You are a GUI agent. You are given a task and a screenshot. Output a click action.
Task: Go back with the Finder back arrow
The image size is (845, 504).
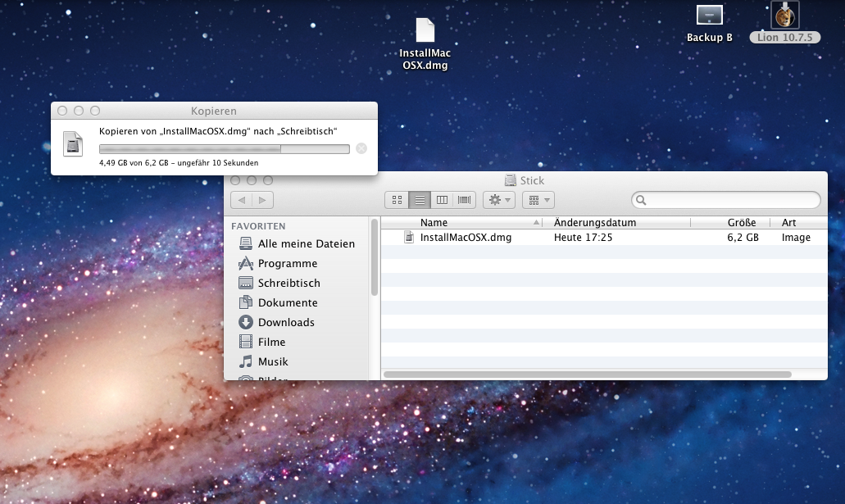(243, 200)
